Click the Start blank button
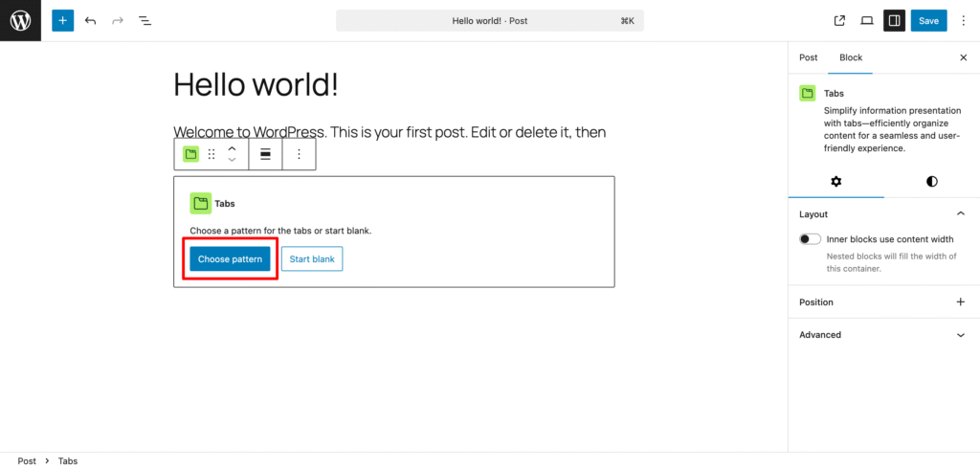Viewport: 980px width, 469px height. (x=312, y=258)
